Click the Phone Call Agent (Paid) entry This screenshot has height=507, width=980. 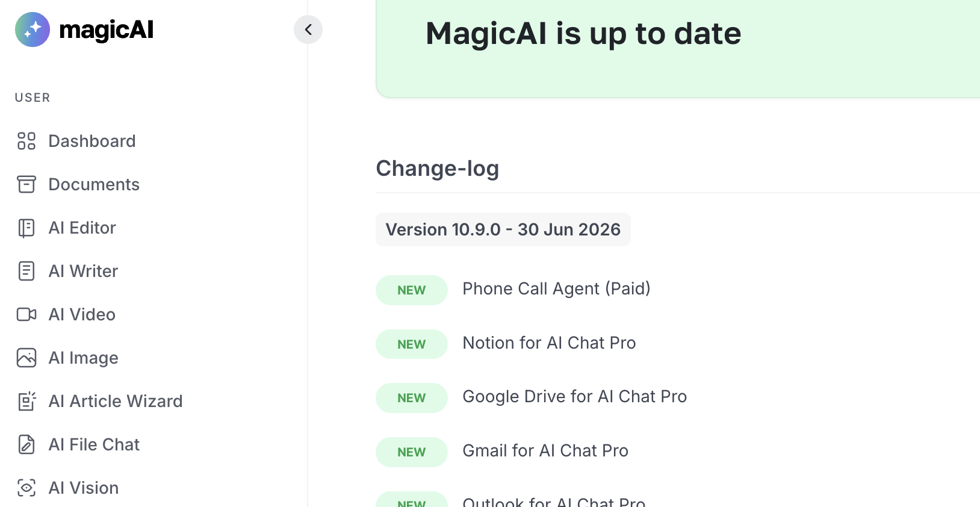pyautogui.click(x=556, y=289)
